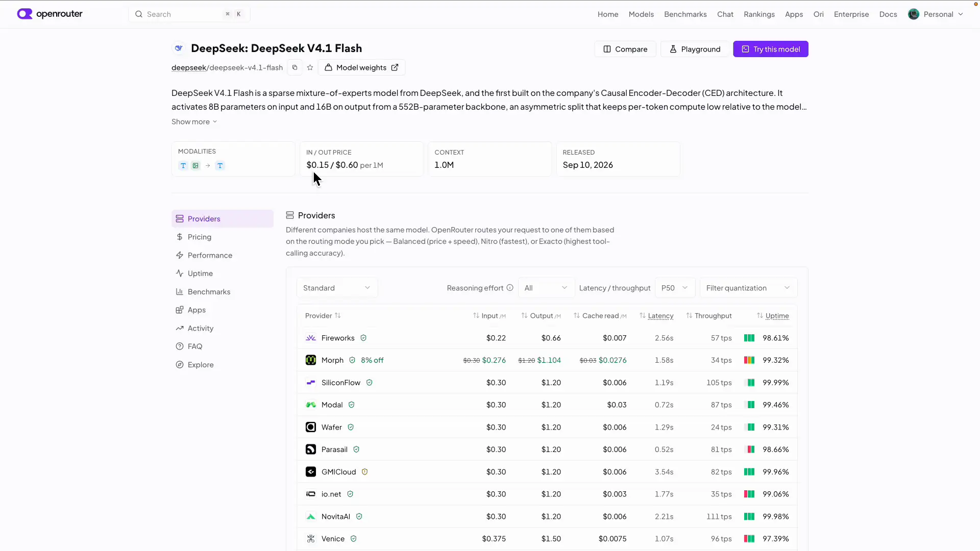Open Docs in the top navigation
Screen dimensions: 980x551
(888, 14)
